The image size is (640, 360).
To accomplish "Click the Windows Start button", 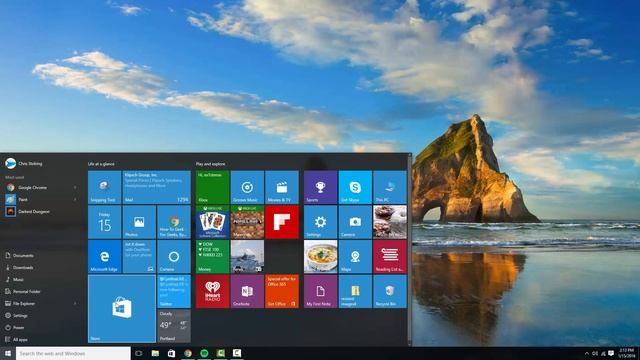I will click(x=8, y=353).
